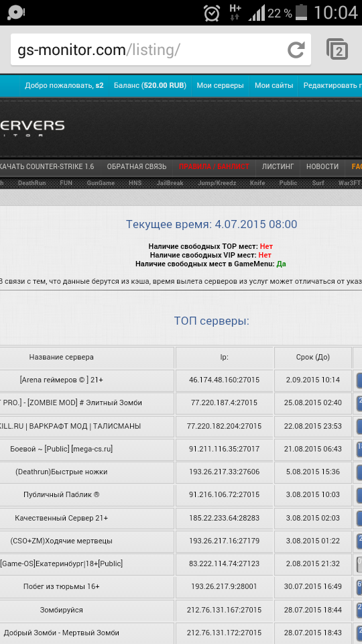Click server name Зомбируйся
Screen dimensions: 362x644
pyautogui.click(x=61, y=610)
